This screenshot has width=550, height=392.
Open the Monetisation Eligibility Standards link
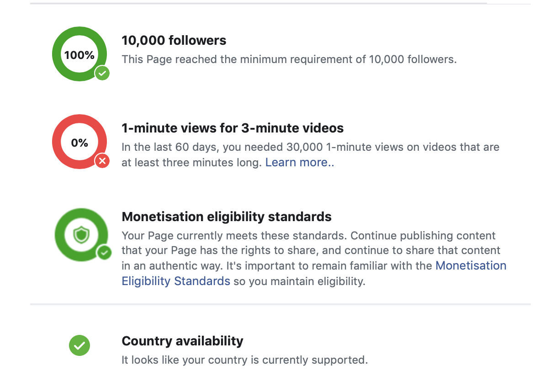pyautogui.click(x=314, y=273)
